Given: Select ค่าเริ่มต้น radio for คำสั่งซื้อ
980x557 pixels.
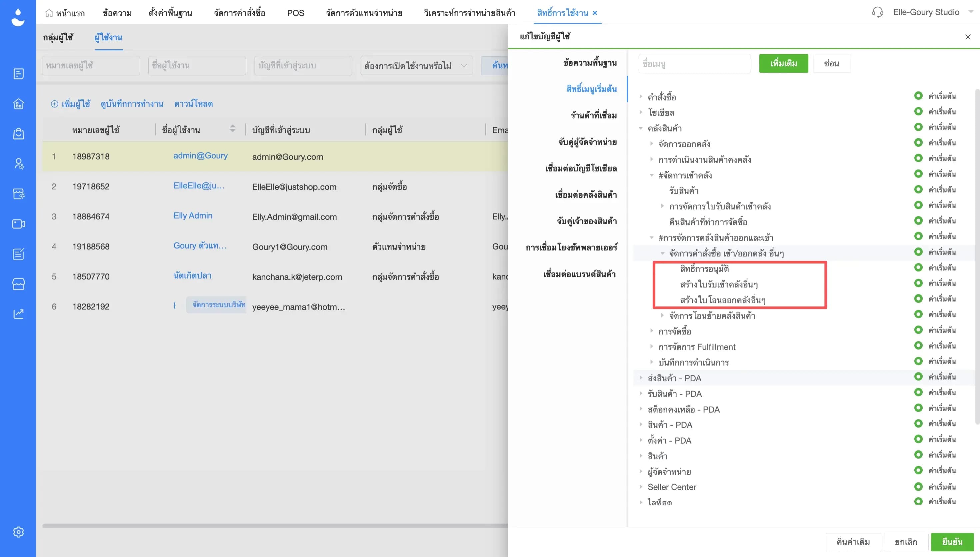Looking at the screenshot, I should (918, 96).
